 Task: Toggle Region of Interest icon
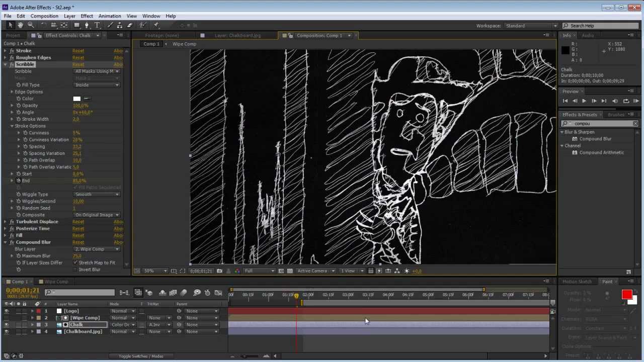tap(281, 271)
